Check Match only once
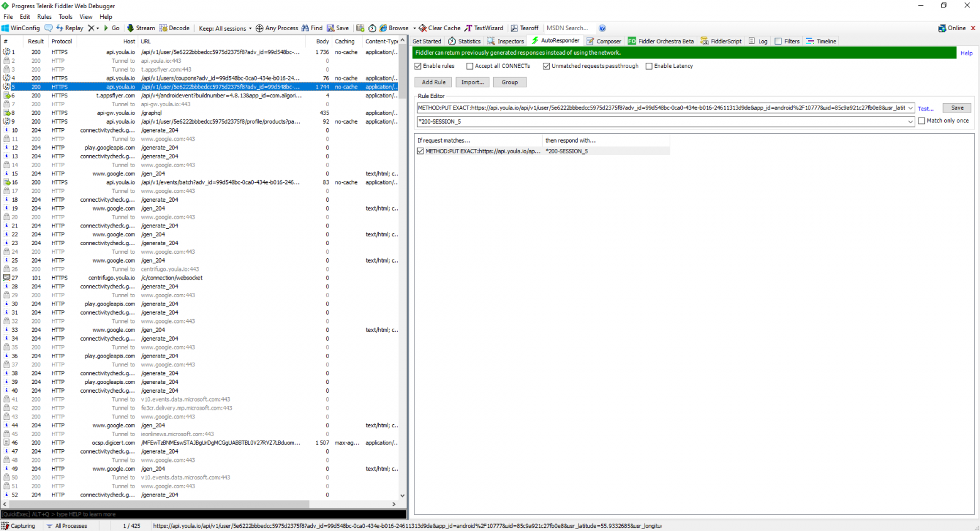Image resolution: width=980 pixels, height=531 pixels. (x=922, y=121)
